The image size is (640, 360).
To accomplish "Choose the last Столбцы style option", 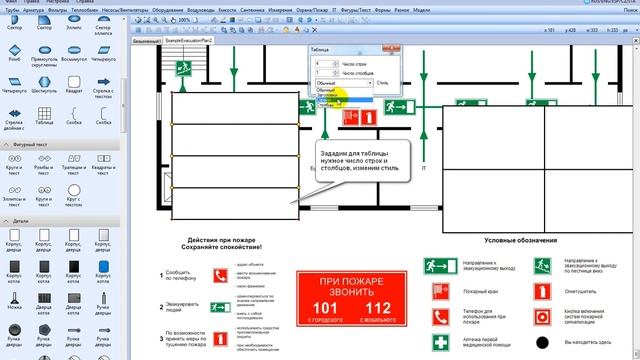I will coord(344,104).
